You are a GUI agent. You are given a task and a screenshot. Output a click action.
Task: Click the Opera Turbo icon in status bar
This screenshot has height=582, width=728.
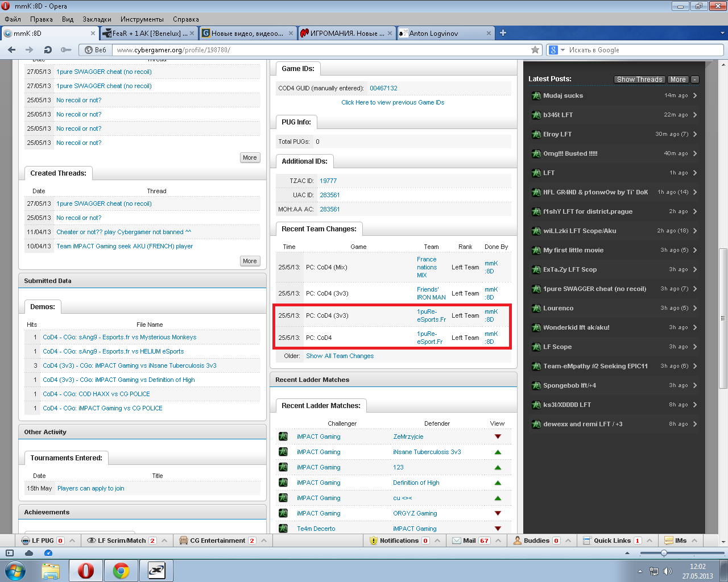pos(48,552)
